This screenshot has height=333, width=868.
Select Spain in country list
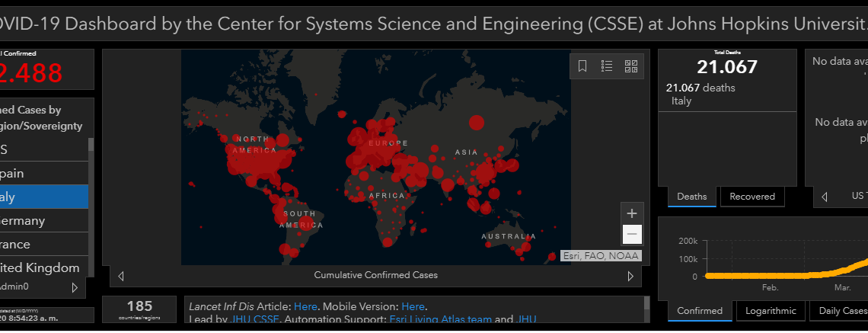pyautogui.click(x=44, y=174)
